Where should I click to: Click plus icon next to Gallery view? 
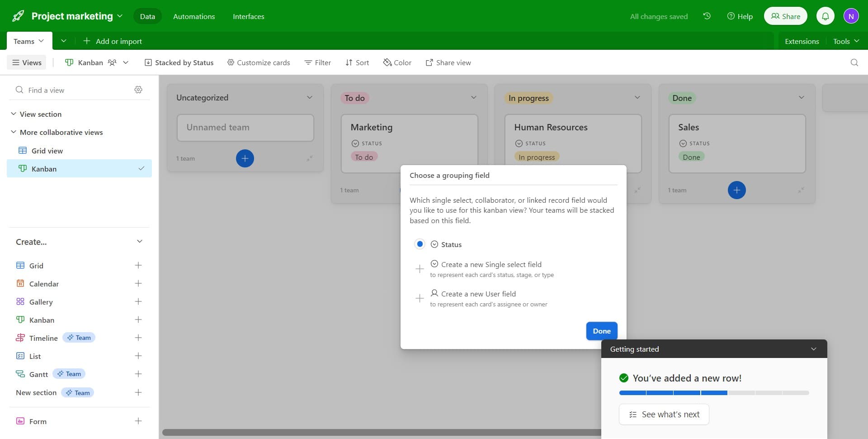pyautogui.click(x=138, y=302)
